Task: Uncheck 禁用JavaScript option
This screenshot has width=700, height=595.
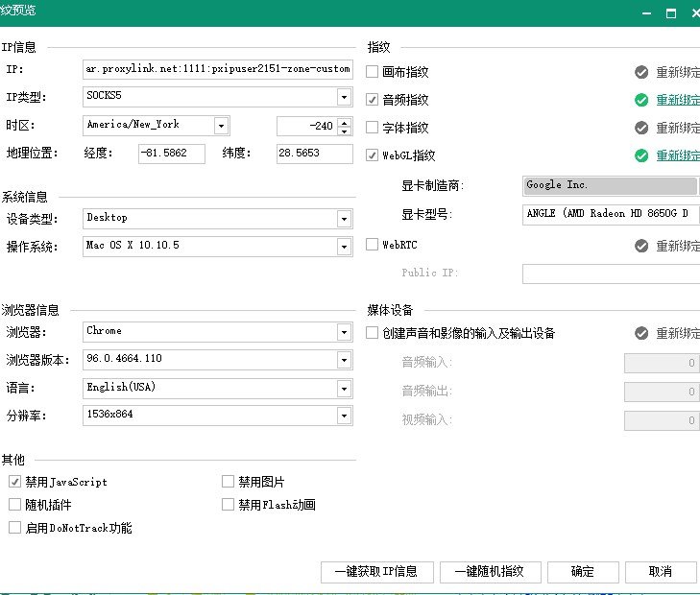Action: coord(14,481)
